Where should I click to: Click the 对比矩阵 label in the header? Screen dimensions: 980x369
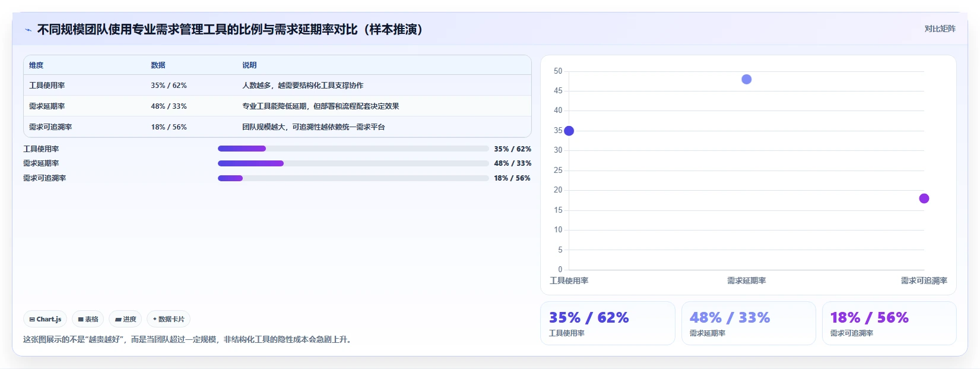[x=940, y=29]
